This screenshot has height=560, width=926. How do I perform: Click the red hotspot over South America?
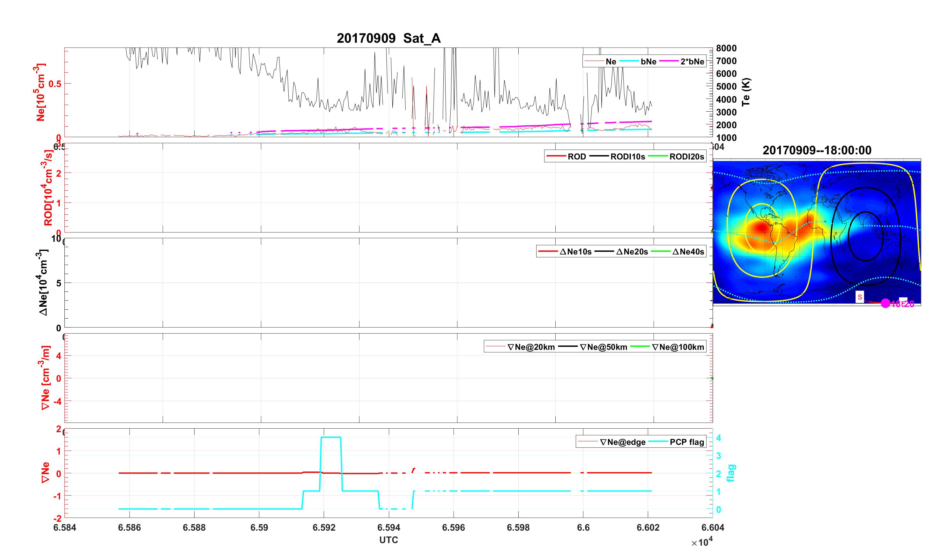point(761,227)
